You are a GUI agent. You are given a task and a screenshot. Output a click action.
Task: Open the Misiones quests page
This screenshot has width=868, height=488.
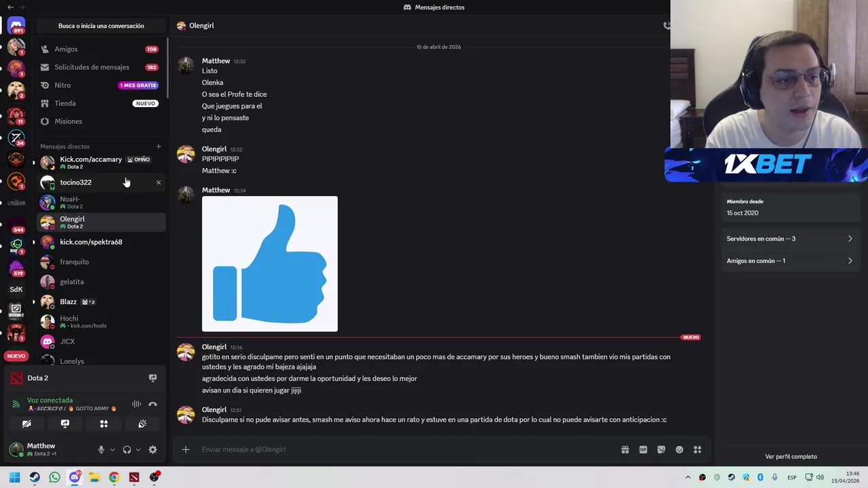tap(100, 121)
